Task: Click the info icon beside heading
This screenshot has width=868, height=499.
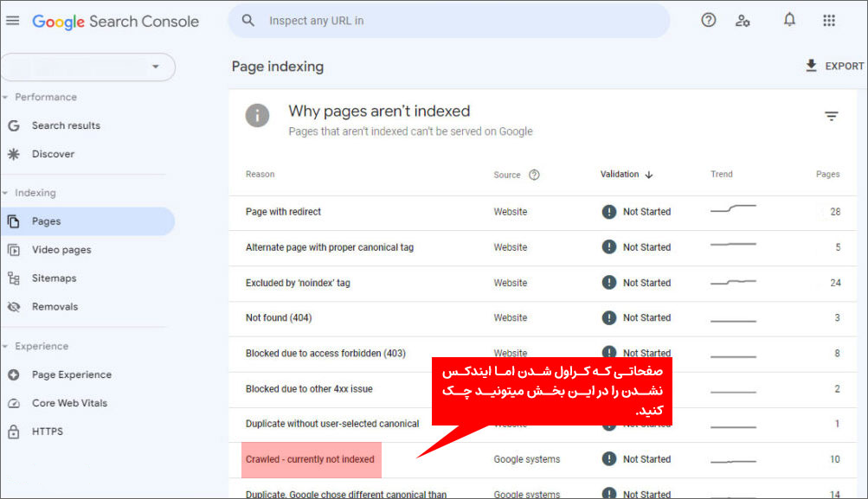Action: [x=257, y=116]
